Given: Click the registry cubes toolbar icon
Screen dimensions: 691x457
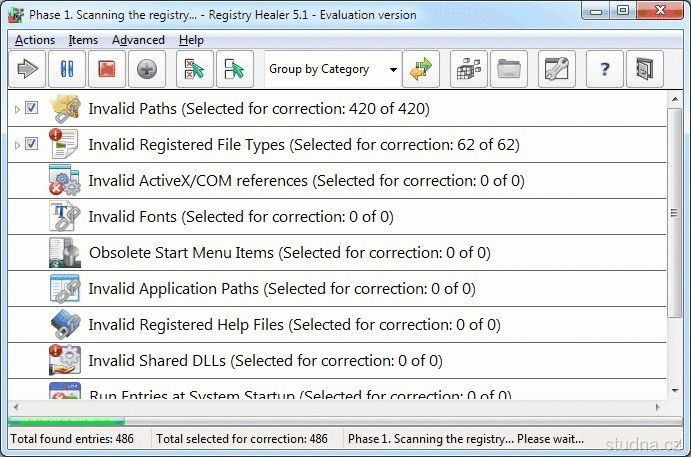Looking at the screenshot, I should point(469,69).
